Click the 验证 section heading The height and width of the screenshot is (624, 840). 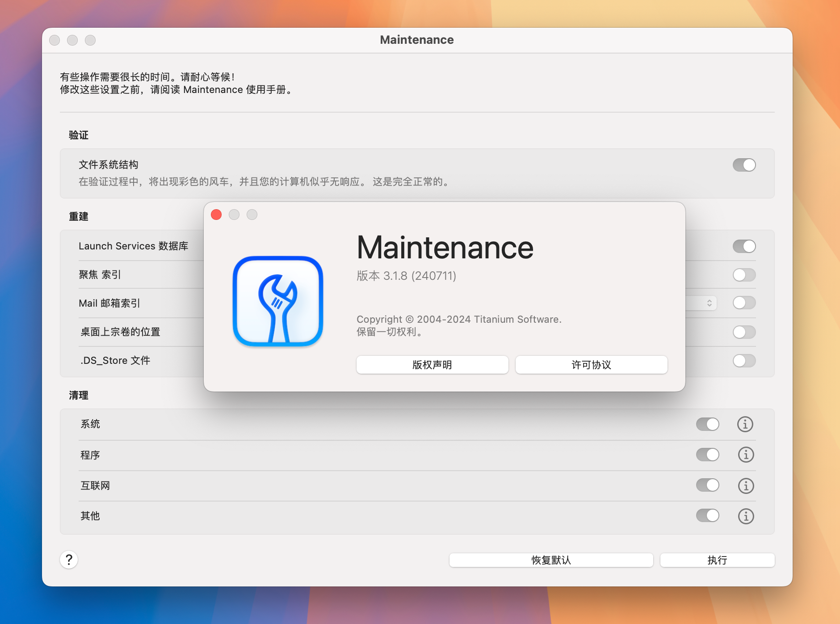(x=79, y=135)
